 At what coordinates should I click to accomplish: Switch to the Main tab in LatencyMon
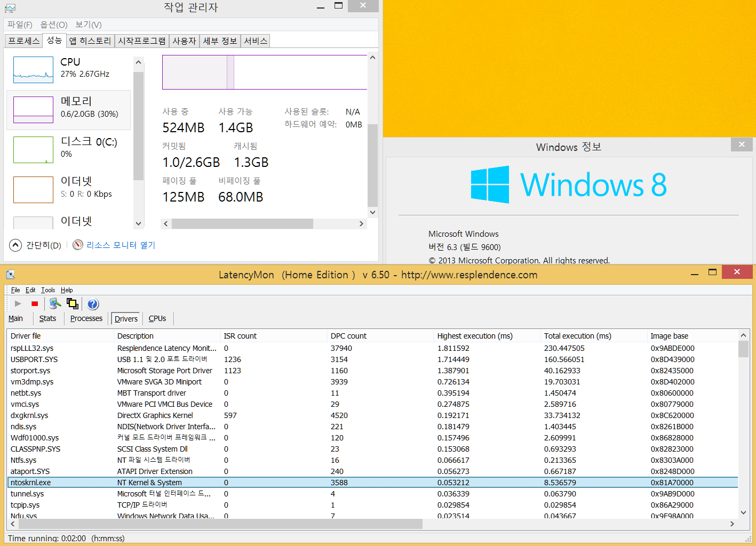pyautogui.click(x=15, y=318)
